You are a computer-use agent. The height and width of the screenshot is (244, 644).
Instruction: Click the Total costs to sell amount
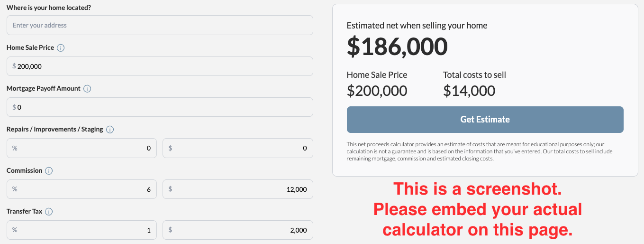[469, 91]
